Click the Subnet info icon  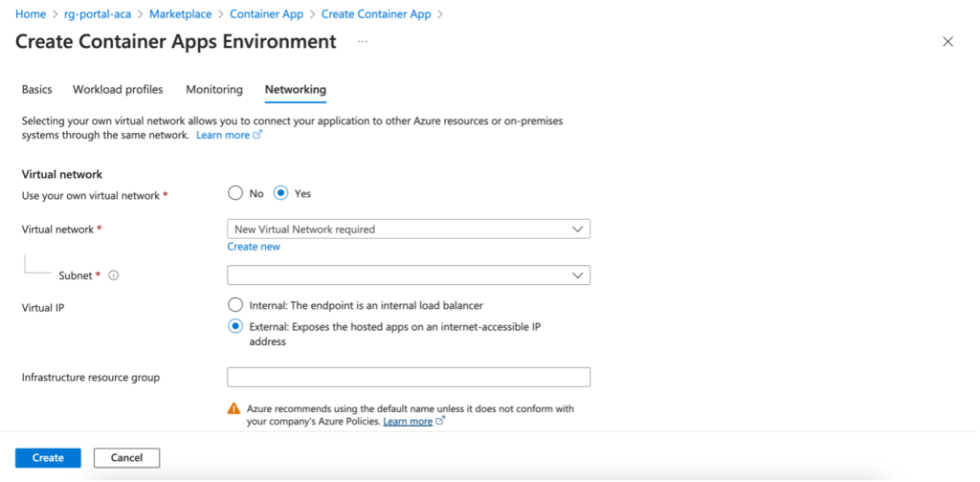pos(113,275)
